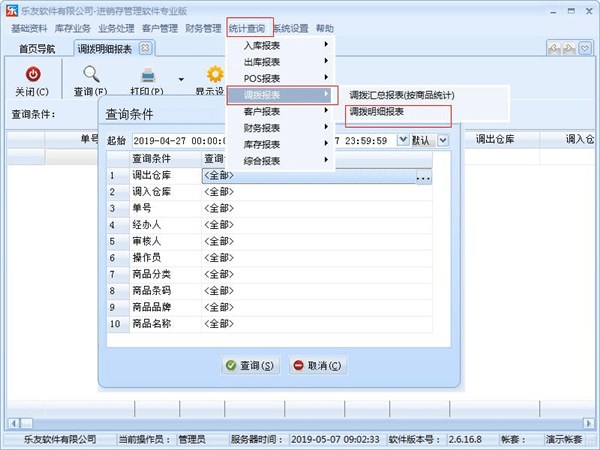Viewport: 600px width, 450px height.
Task: Click the magnifier Query (F) toolbar icon
Action: click(x=91, y=74)
